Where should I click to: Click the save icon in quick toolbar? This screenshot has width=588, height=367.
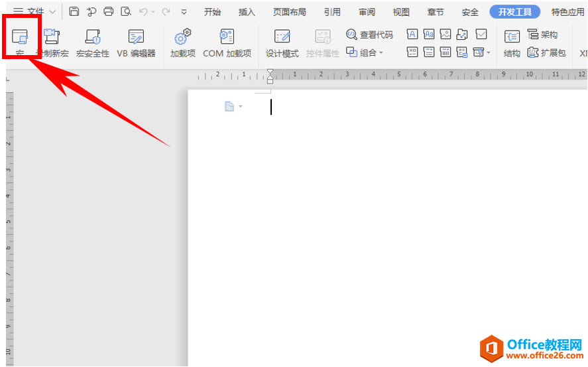click(74, 12)
